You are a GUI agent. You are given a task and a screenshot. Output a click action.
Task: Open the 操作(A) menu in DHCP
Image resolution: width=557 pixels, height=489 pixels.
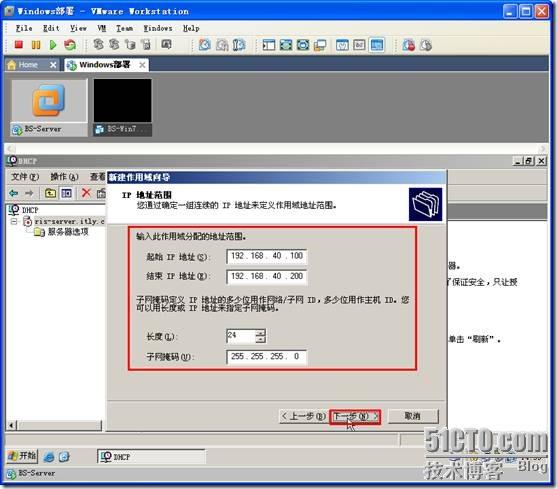coord(64,176)
